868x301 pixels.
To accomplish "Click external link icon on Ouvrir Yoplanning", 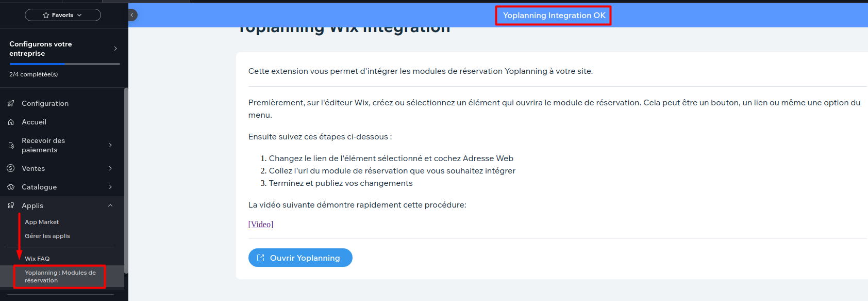I will click(261, 258).
